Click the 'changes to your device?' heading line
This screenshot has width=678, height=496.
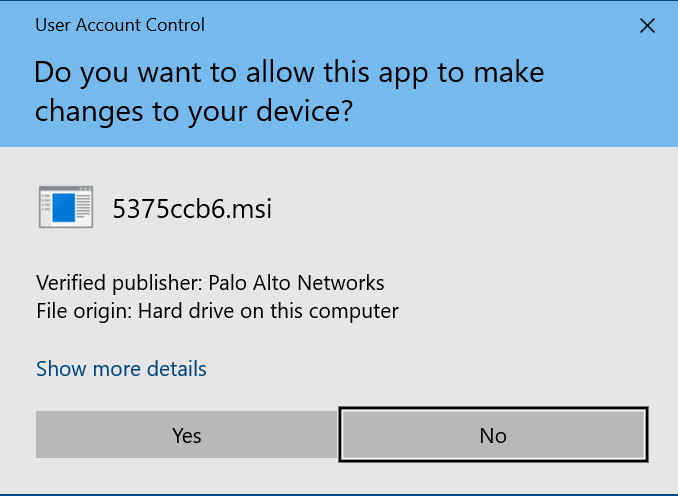coord(194,111)
